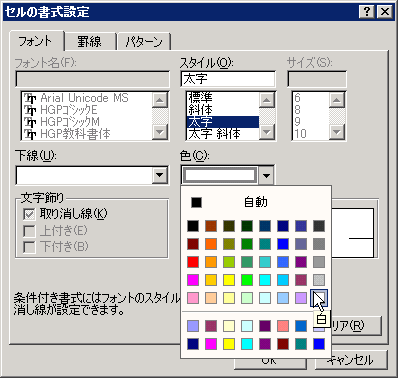
Task: Select the white 白 color swatch
Action: pyautogui.click(x=319, y=298)
